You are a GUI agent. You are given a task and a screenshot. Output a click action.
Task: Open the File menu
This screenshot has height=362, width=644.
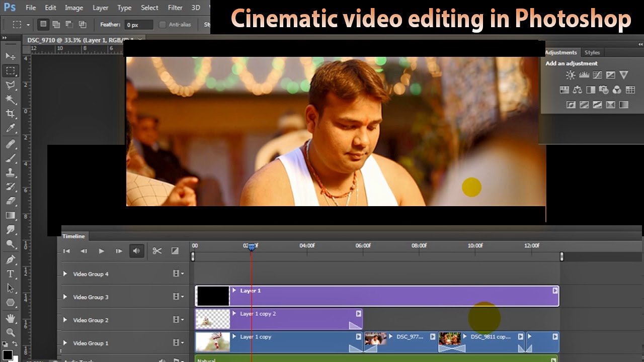pyautogui.click(x=31, y=8)
